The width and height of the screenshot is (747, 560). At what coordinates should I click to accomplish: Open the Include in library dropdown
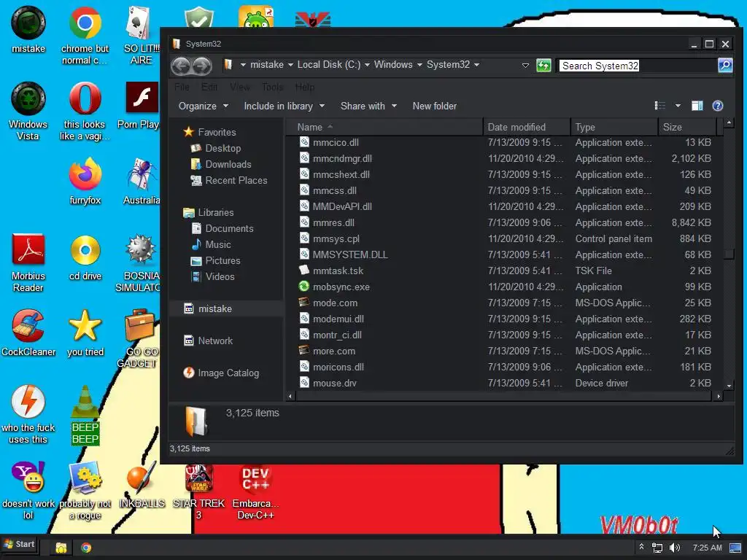(x=284, y=106)
